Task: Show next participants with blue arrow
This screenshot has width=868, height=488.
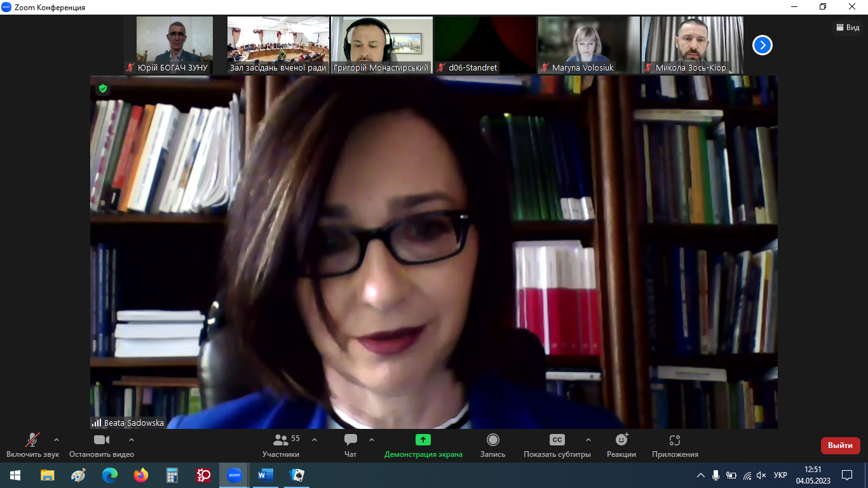Action: point(763,45)
